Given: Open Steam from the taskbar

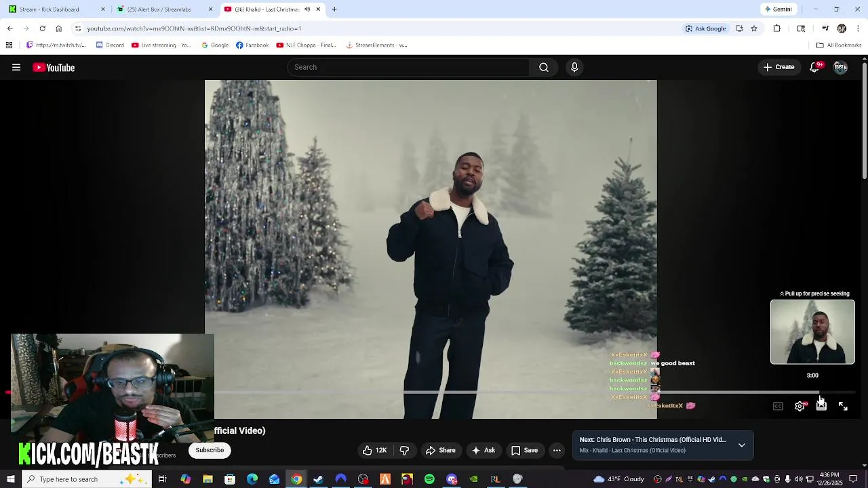Looking at the screenshot, I should coord(318,479).
